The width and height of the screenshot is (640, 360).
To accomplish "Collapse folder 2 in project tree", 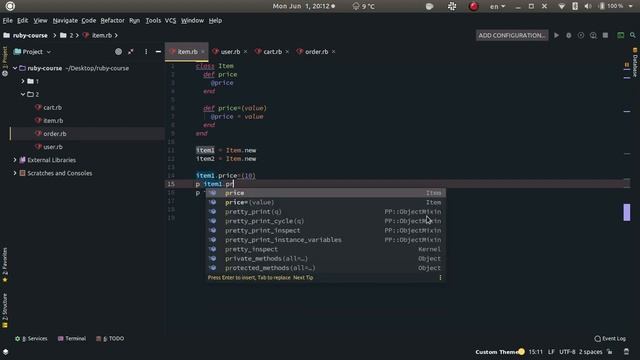I will [23, 94].
